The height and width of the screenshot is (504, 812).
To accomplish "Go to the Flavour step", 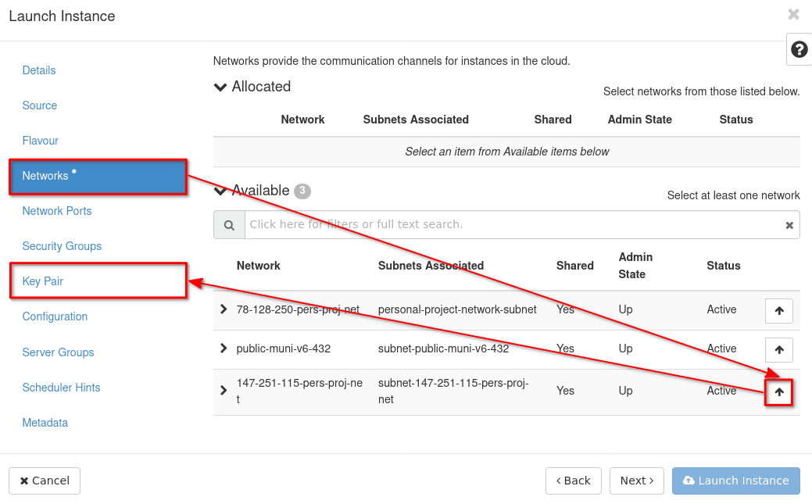I will (x=41, y=141).
